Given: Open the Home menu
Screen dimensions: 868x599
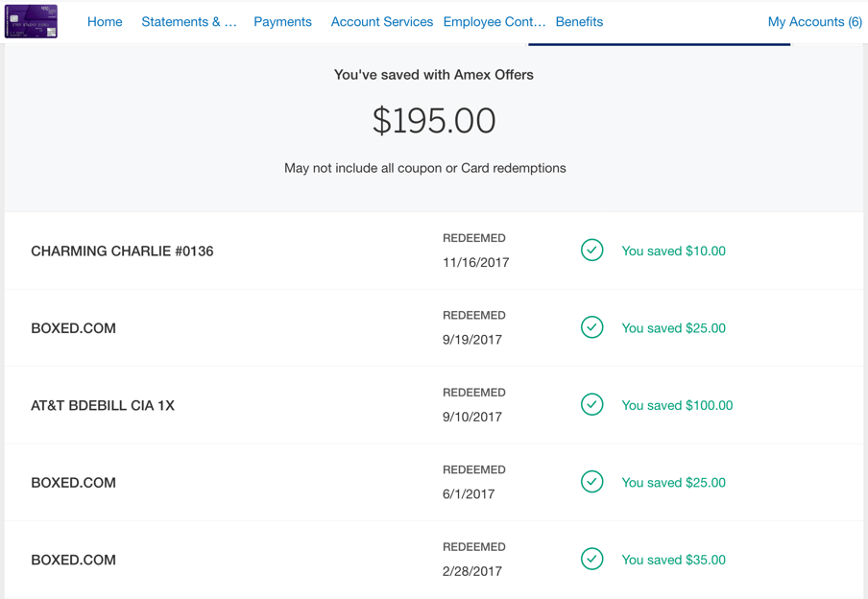Looking at the screenshot, I should pyautogui.click(x=105, y=21).
